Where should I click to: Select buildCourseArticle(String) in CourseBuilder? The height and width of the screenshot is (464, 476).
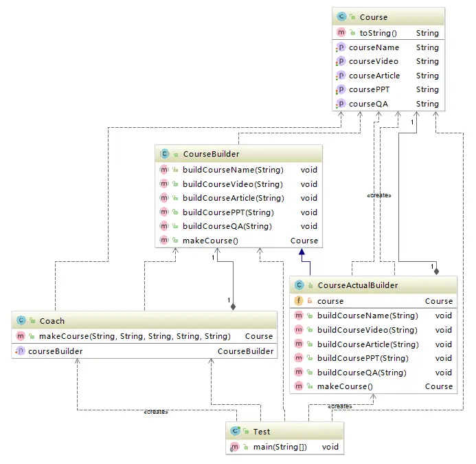click(234, 198)
